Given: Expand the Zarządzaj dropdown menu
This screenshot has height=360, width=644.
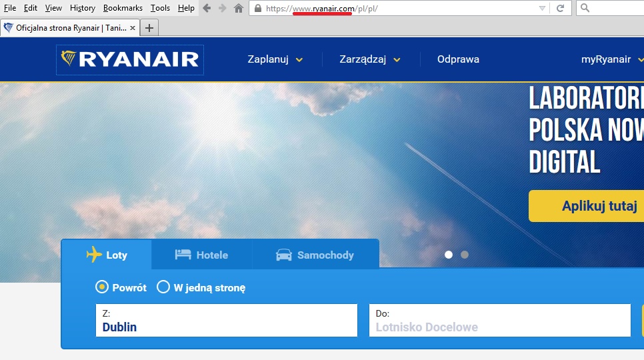Looking at the screenshot, I should (x=369, y=59).
